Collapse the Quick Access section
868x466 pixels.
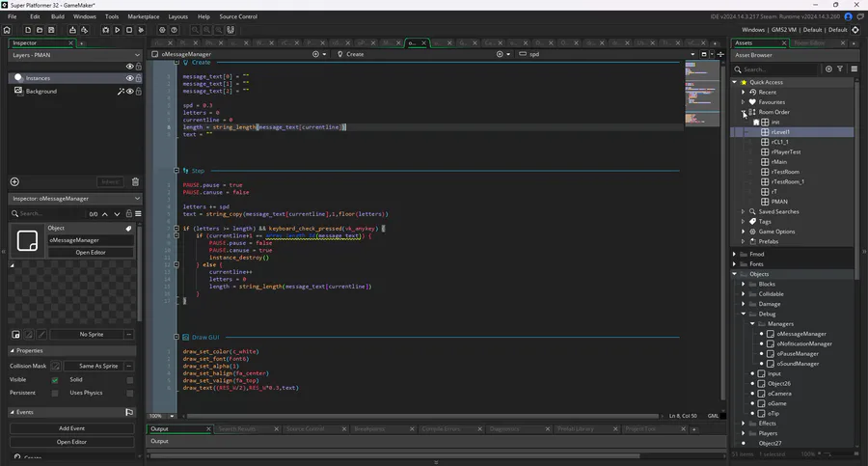click(735, 82)
